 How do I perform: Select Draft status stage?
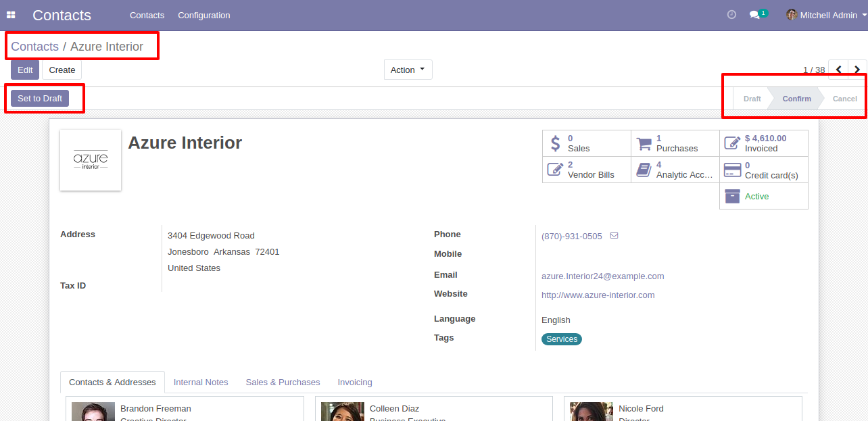pos(752,99)
